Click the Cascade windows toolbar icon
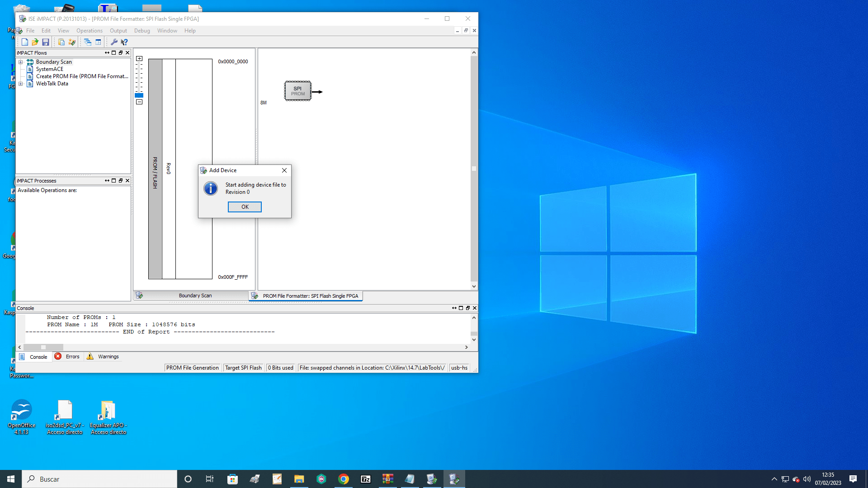Screen dimensions: 868x488 pyautogui.click(x=88, y=42)
